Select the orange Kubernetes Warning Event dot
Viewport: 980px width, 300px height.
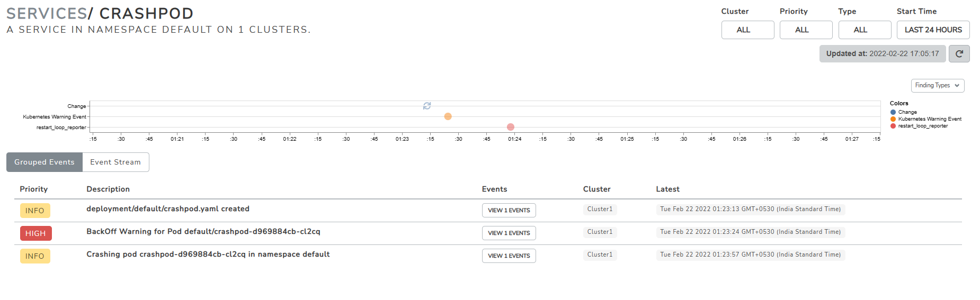(x=448, y=116)
